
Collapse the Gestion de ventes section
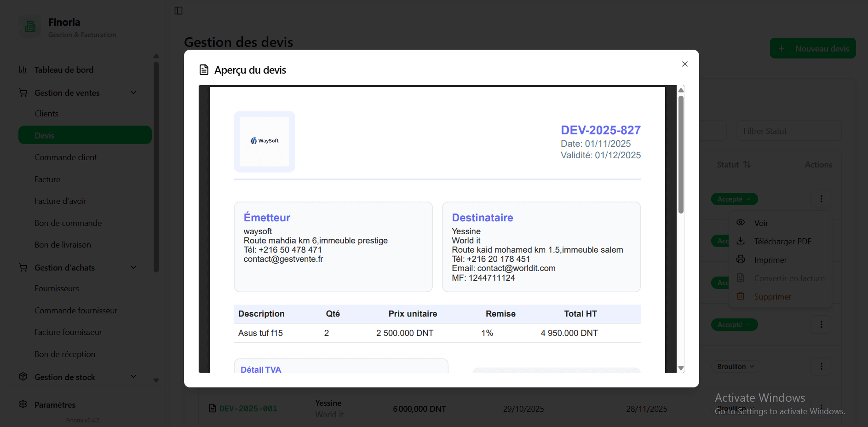coord(133,92)
